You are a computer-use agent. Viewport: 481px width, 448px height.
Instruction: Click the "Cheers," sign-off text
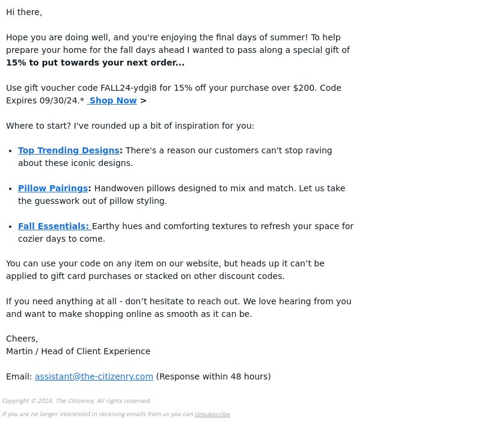point(22,339)
